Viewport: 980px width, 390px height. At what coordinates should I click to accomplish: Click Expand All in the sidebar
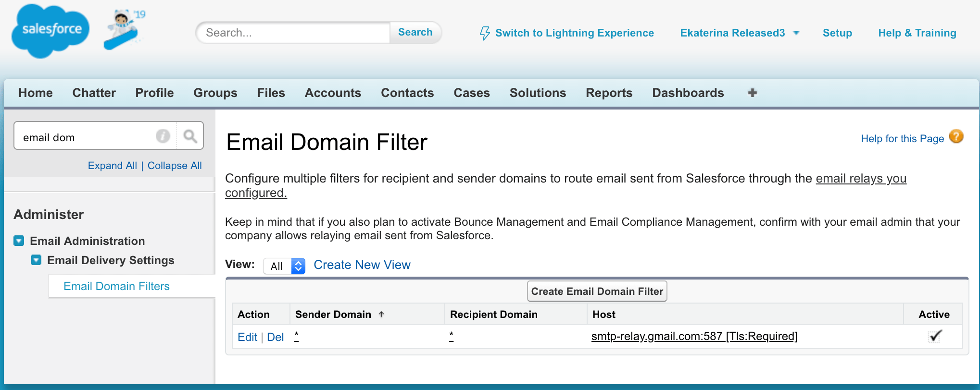coord(113,165)
